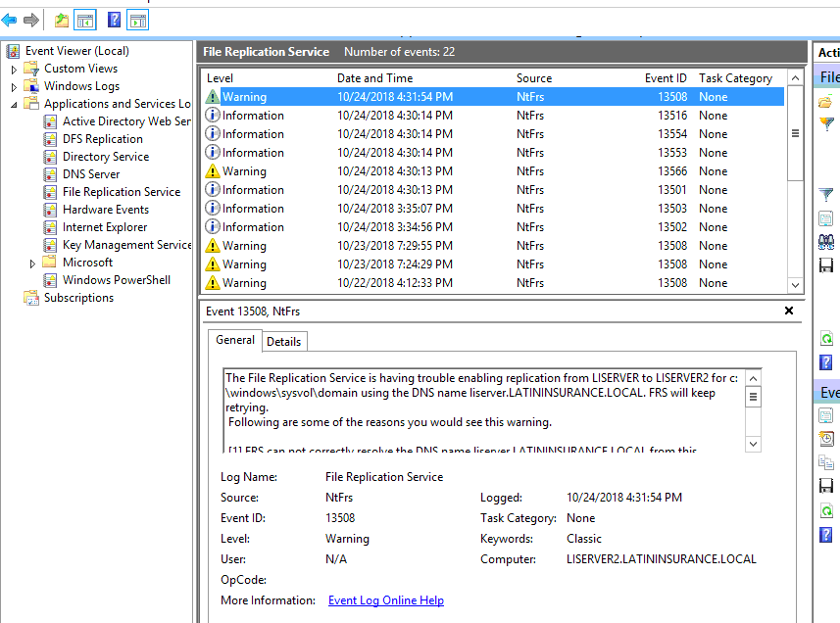Toggle the console tree visibility in the toolbar
The width and height of the screenshot is (840, 623).
pos(84,19)
